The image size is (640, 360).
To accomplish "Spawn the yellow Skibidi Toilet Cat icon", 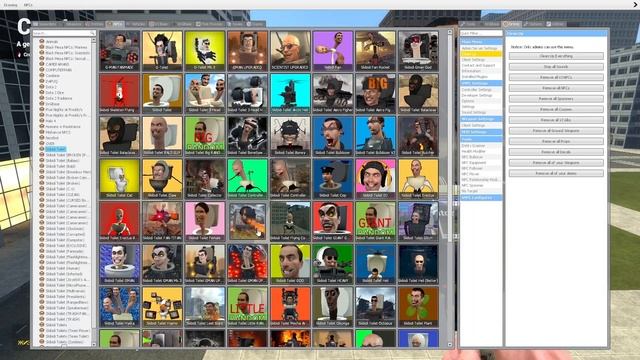I will point(120,178).
